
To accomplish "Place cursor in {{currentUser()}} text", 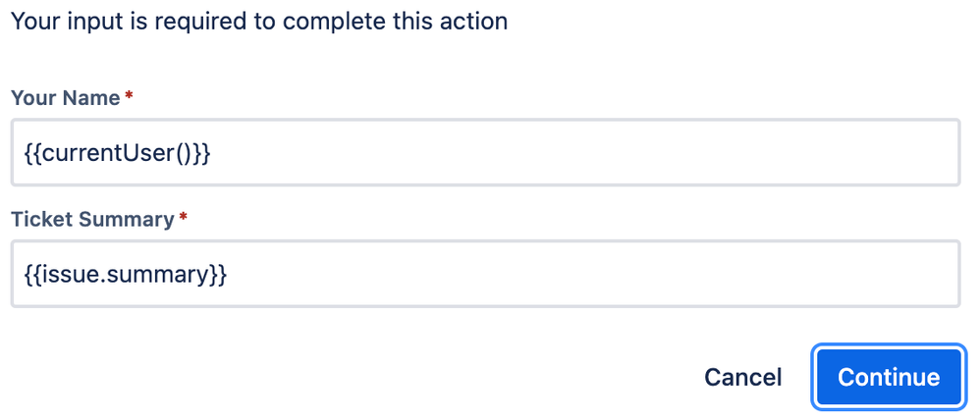I will [x=117, y=154].
